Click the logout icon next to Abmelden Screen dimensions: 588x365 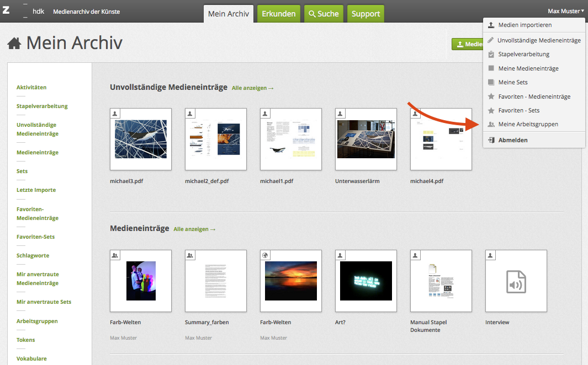point(491,140)
